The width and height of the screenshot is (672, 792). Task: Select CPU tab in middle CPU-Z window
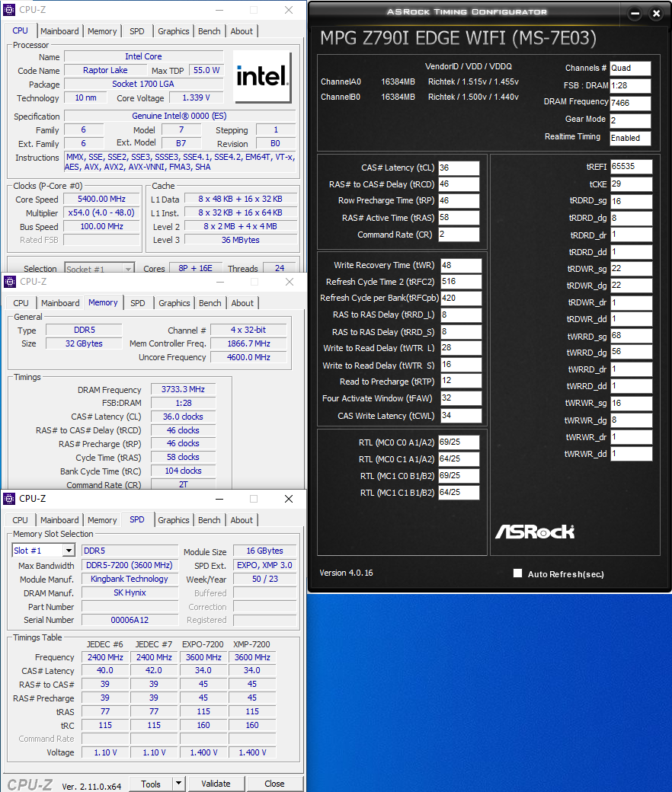(x=21, y=303)
